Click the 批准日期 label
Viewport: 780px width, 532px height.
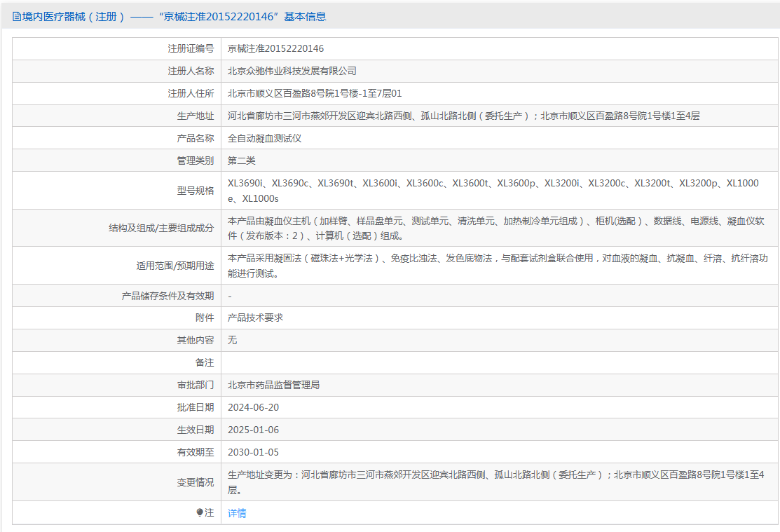[x=196, y=407]
